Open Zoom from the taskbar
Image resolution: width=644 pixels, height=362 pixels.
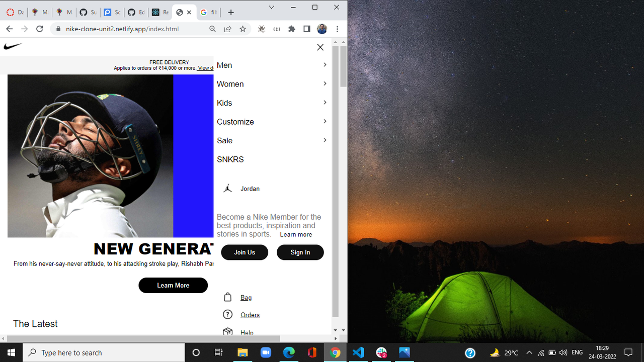pyautogui.click(x=266, y=352)
